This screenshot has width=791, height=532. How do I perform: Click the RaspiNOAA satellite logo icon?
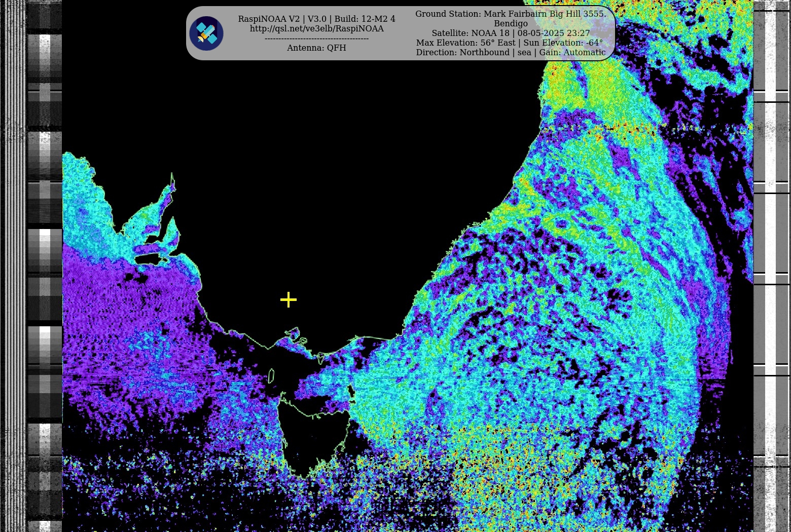click(x=206, y=33)
